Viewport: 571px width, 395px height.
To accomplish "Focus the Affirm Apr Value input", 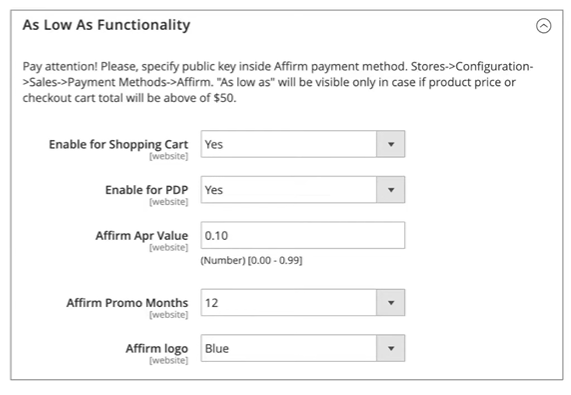I will [303, 235].
